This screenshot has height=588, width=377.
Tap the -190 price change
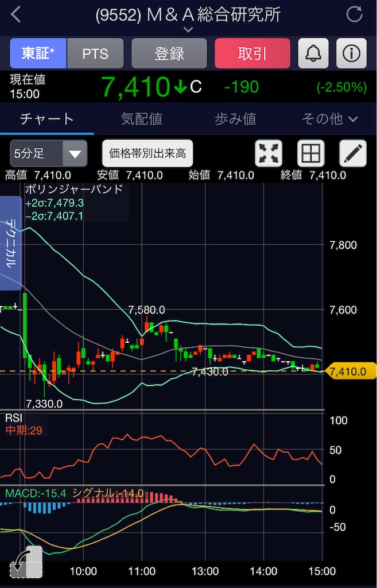pyautogui.click(x=242, y=87)
